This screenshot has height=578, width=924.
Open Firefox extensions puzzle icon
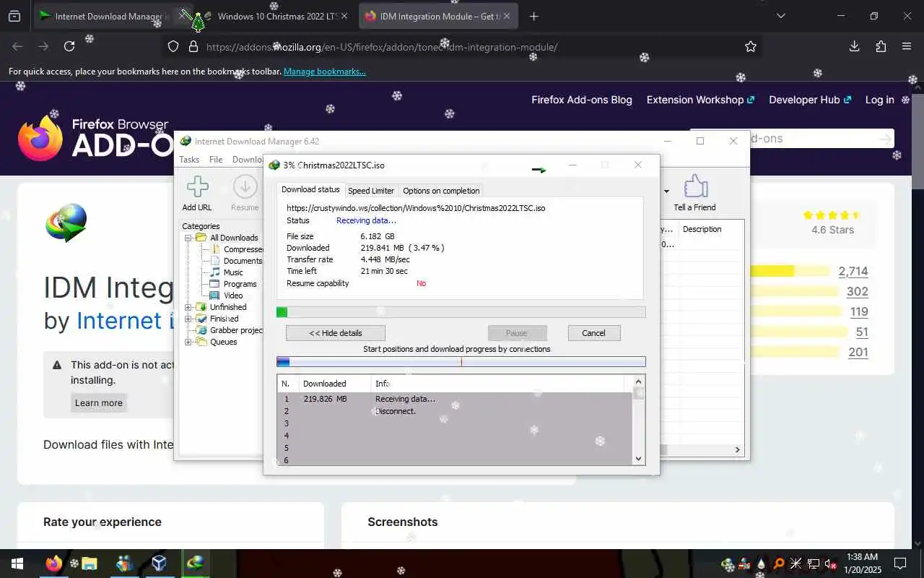click(x=881, y=46)
